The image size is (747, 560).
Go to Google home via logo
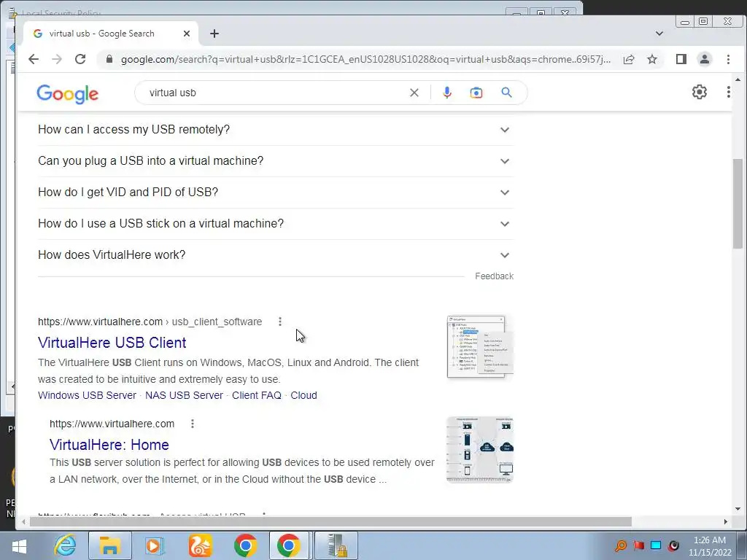coord(68,94)
